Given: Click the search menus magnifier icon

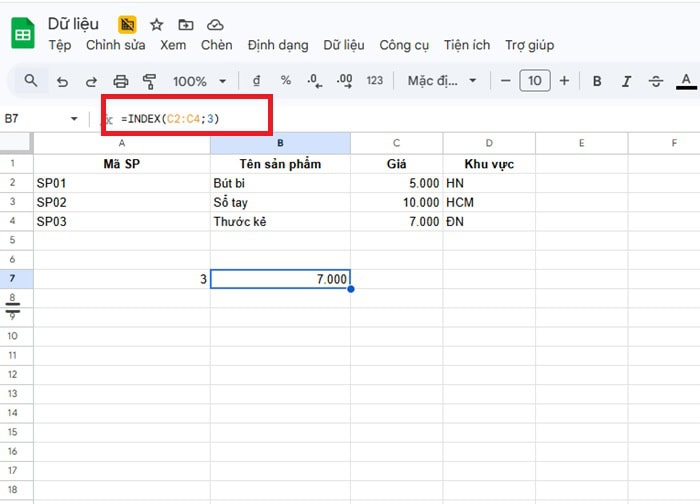Looking at the screenshot, I should coord(31,81).
